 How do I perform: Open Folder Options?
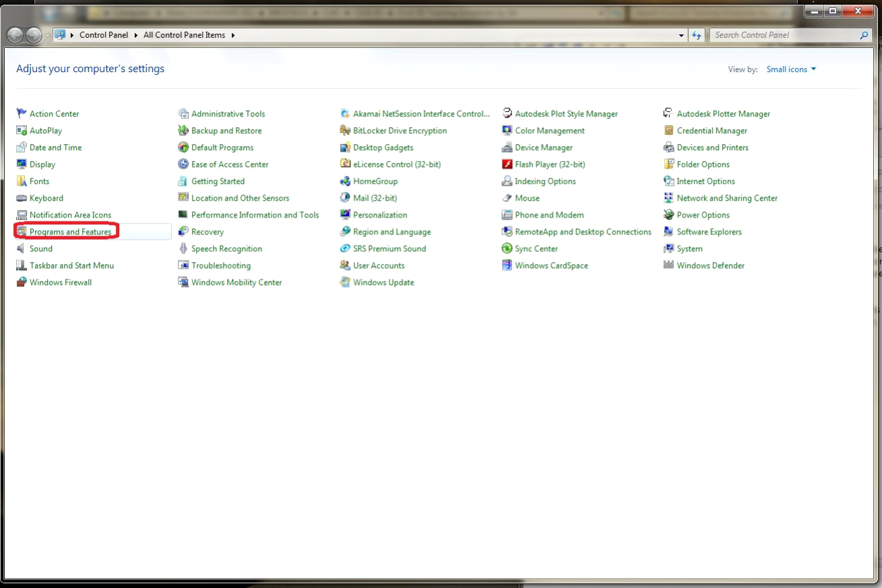[x=703, y=164]
